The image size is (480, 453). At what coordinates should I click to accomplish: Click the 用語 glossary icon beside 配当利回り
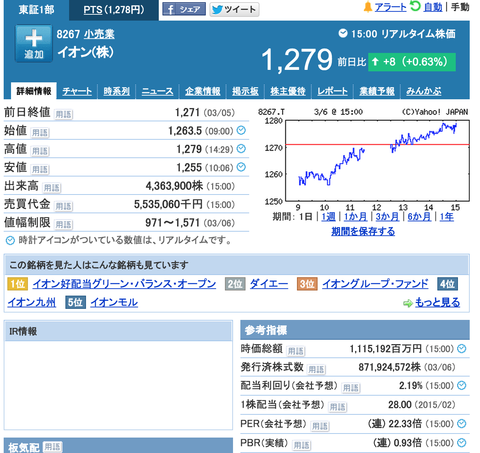coord(351,388)
